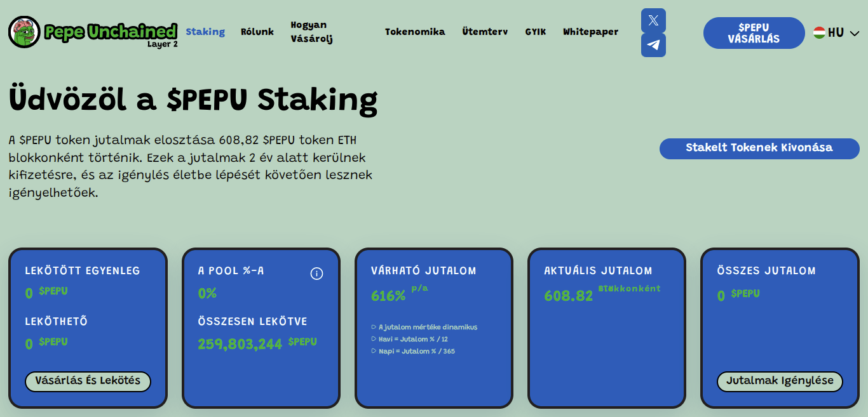Click the Jutalmak Igénylése button
This screenshot has width=868, height=417.
pos(780,381)
